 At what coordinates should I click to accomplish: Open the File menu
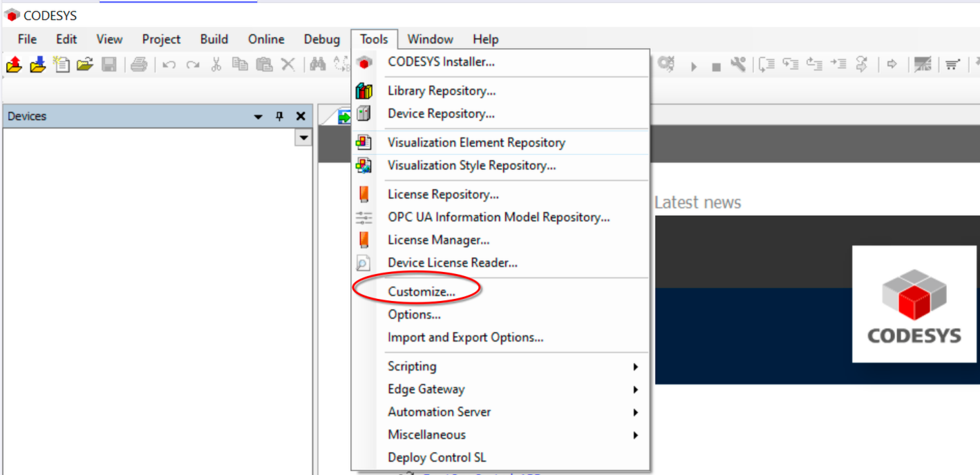click(x=27, y=39)
